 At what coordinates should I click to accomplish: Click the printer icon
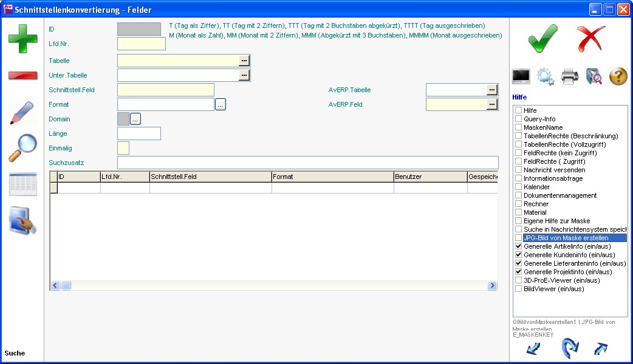(x=570, y=76)
